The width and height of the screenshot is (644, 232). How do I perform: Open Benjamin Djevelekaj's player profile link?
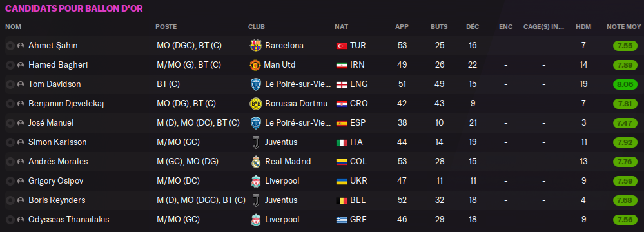pos(66,104)
